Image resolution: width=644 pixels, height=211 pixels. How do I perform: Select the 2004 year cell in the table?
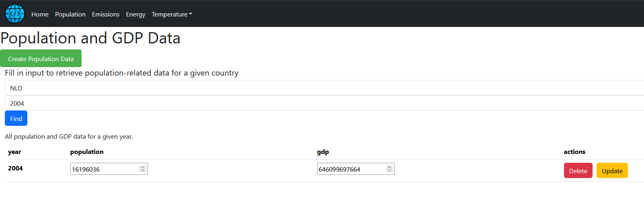(x=15, y=168)
